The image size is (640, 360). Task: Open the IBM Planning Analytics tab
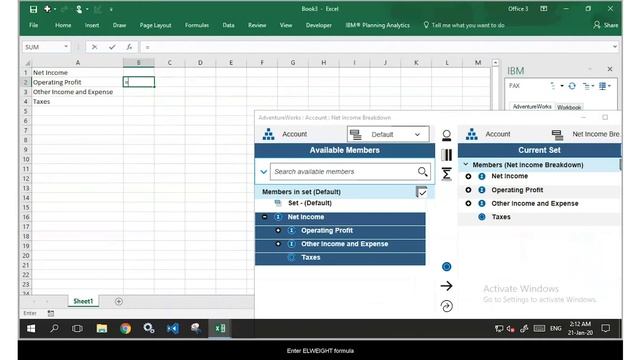378,25
